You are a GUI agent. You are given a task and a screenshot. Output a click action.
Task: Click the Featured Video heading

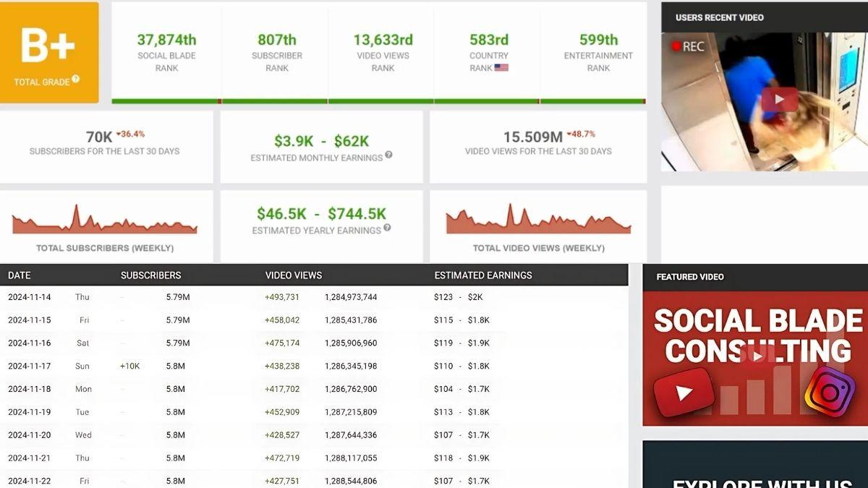690,277
